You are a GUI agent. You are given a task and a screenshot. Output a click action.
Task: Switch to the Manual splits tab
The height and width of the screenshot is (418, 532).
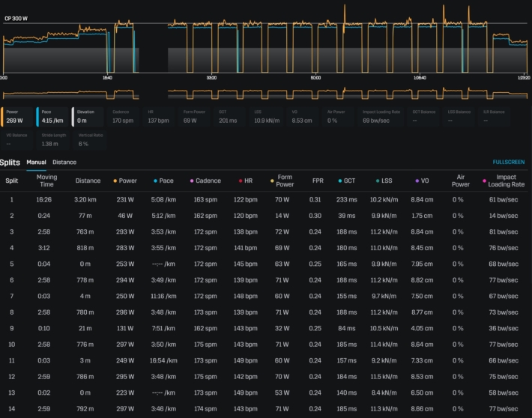[36, 162]
